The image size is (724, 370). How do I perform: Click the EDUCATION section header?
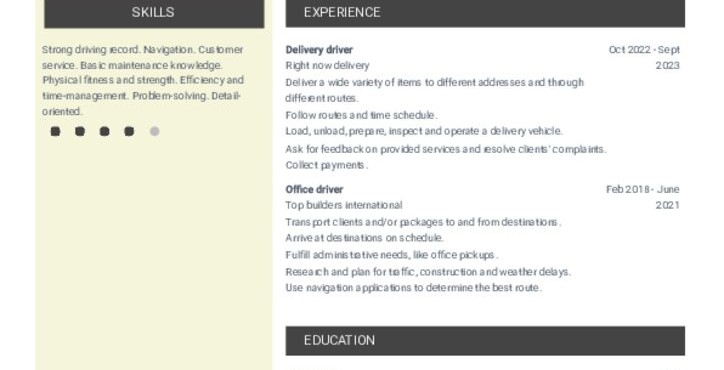(485, 340)
